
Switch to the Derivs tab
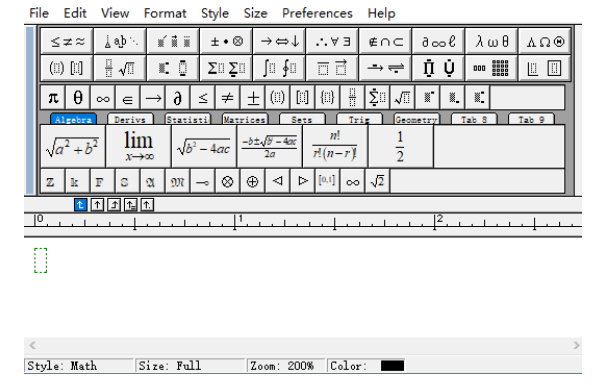130,119
